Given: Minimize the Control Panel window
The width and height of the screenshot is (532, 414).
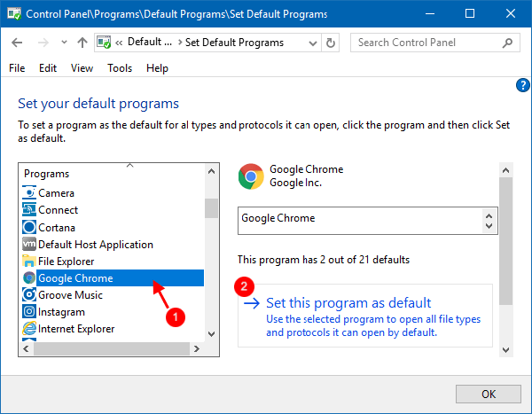Looking at the screenshot, I should click(x=430, y=13).
